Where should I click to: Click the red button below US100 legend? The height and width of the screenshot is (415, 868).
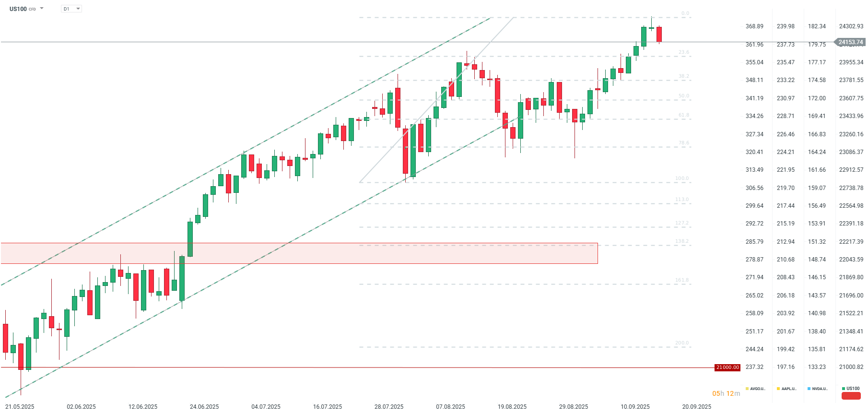click(851, 396)
